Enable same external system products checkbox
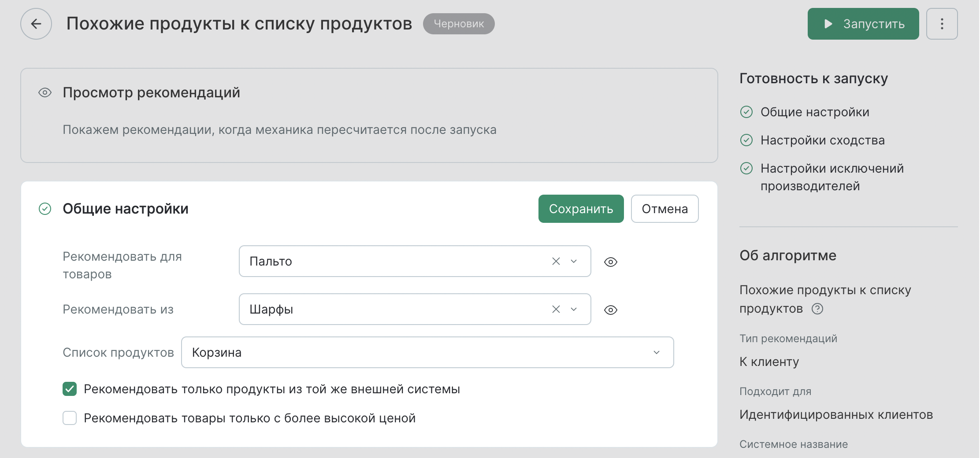980x458 pixels. click(x=70, y=389)
